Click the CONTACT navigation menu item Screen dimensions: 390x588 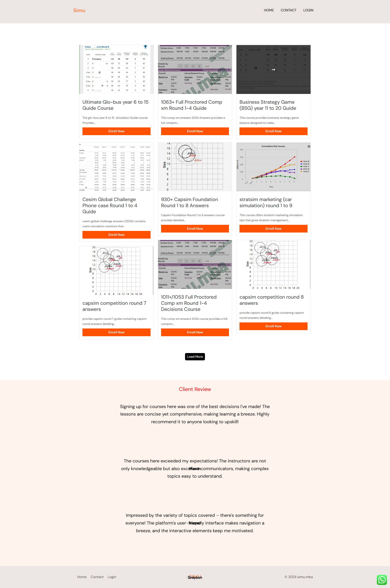288,10
